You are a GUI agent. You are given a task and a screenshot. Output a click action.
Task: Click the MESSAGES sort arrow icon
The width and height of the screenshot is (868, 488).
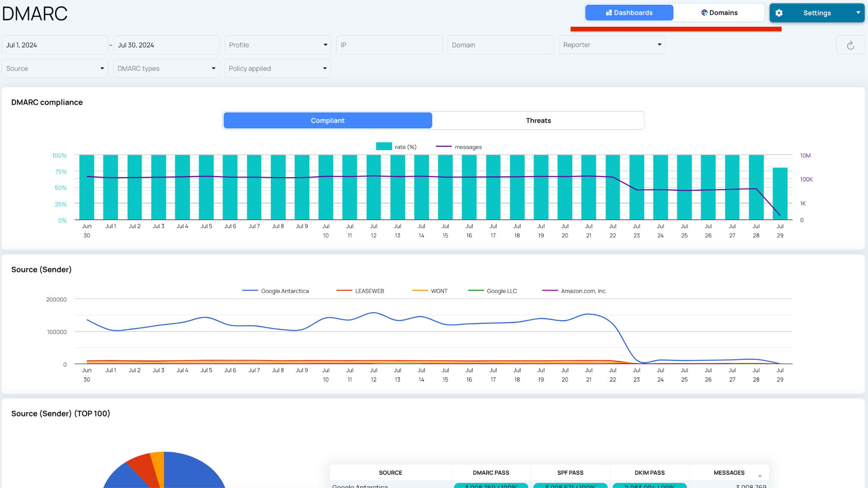(x=760, y=477)
